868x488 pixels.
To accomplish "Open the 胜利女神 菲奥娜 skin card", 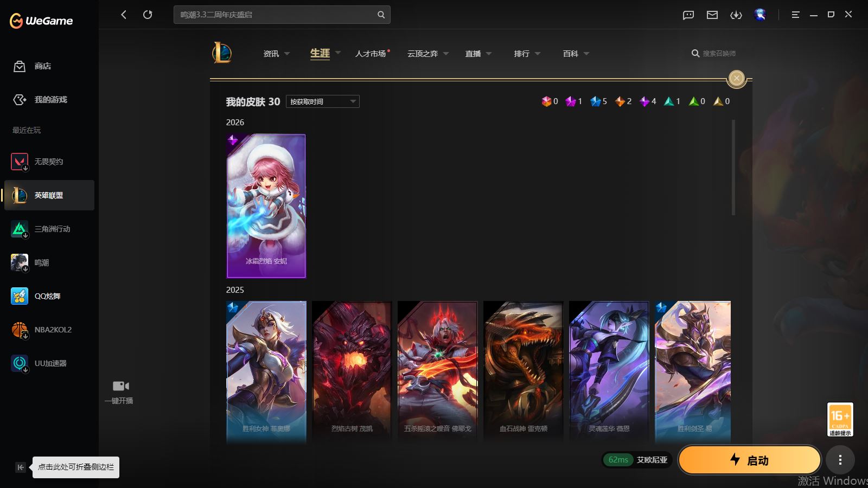I will 266,372.
